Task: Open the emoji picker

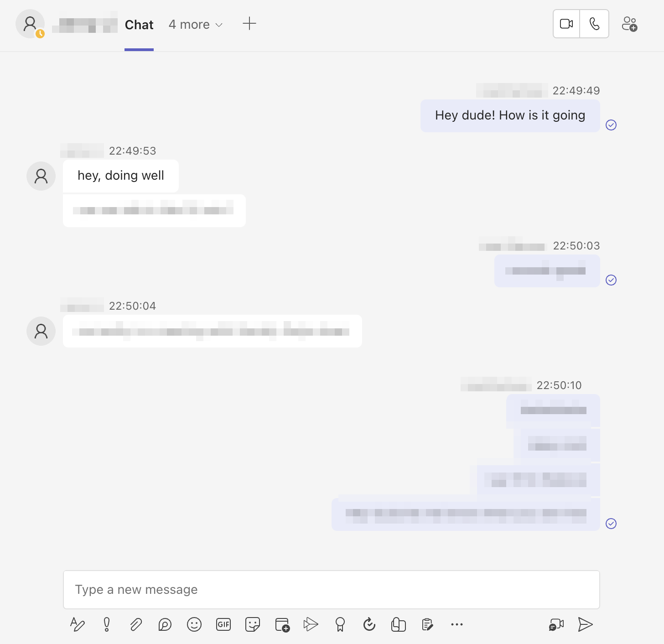Action: 194,624
